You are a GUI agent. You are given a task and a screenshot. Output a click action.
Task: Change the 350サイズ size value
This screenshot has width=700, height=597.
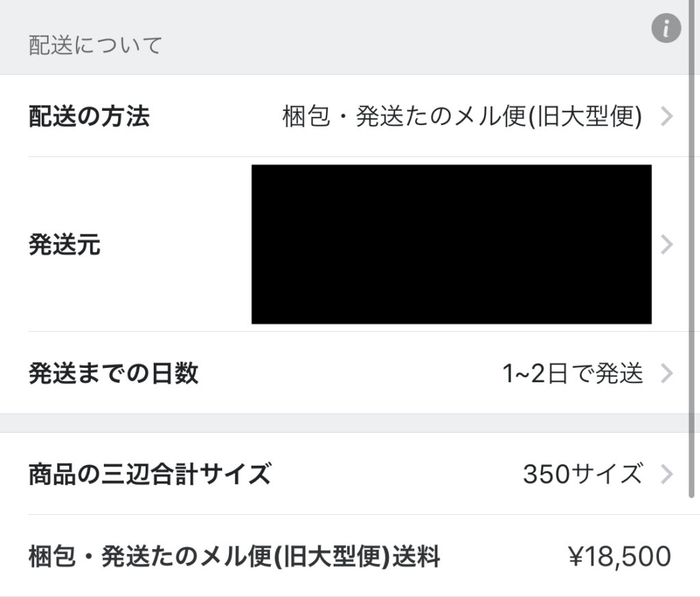click(583, 474)
